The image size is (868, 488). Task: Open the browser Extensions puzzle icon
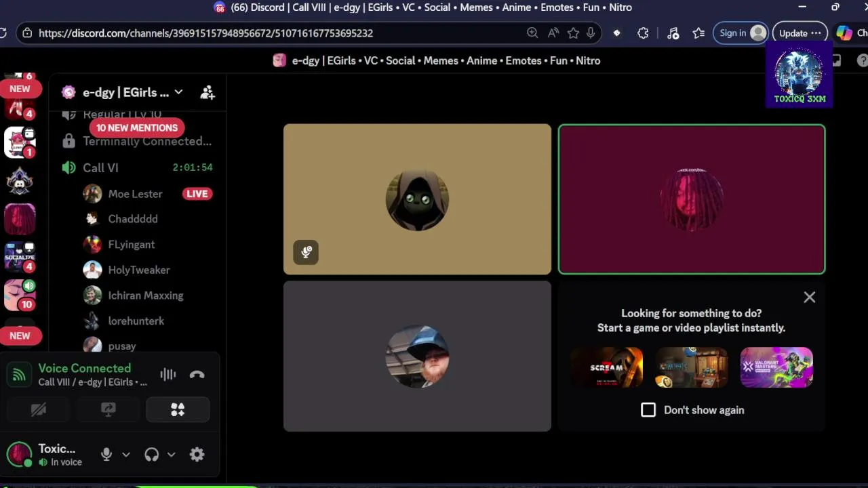pyautogui.click(x=643, y=33)
